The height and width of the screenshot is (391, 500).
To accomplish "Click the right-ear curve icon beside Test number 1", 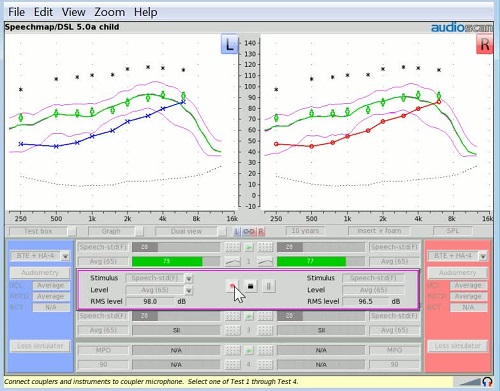I will tap(265, 262).
